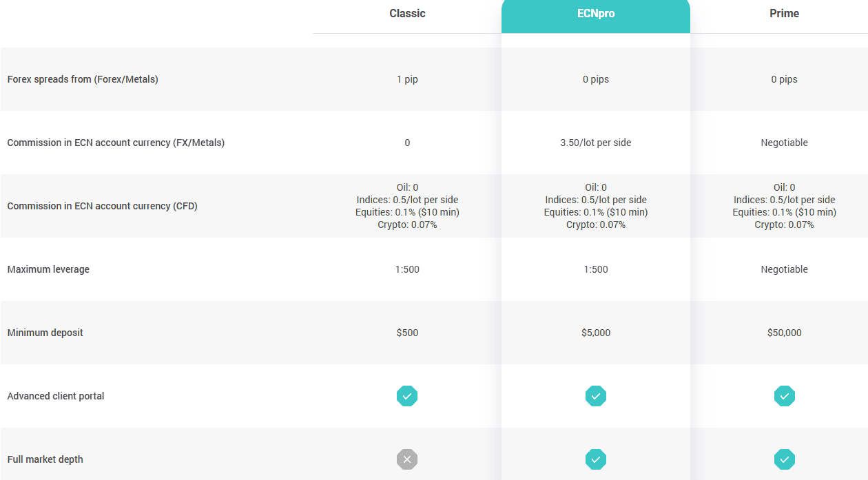This screenshot has width=868, height=480.
Task: Toggle Full market depth availability for Classic
Action: click(407, 459)
